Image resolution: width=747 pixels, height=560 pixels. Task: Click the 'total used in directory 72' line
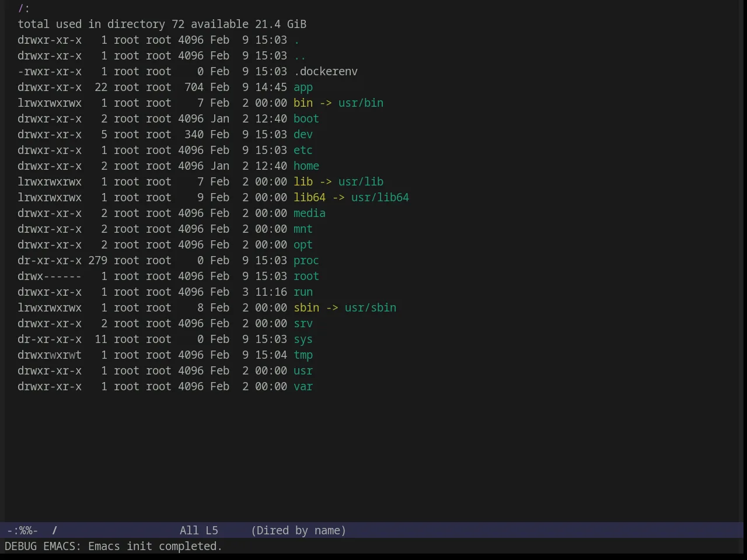pyautogui.click(x=101, y=24)
